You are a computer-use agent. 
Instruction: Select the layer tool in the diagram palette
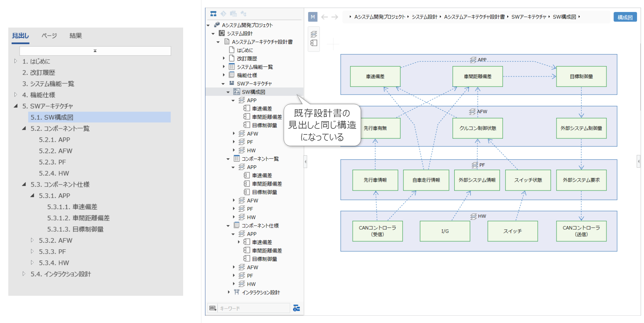tap(314, 34)
